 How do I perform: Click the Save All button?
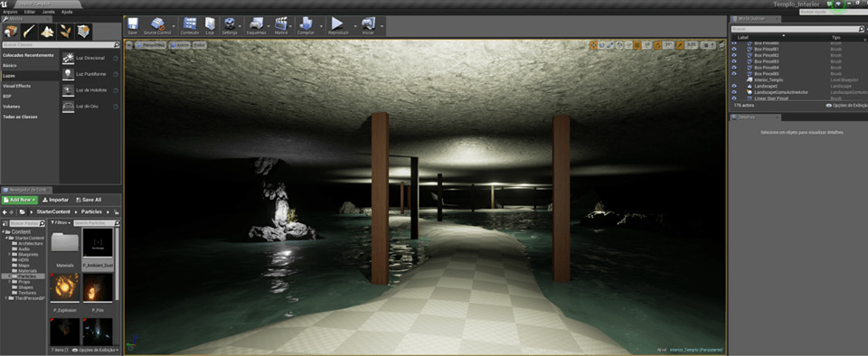click(x=89, y=200)
